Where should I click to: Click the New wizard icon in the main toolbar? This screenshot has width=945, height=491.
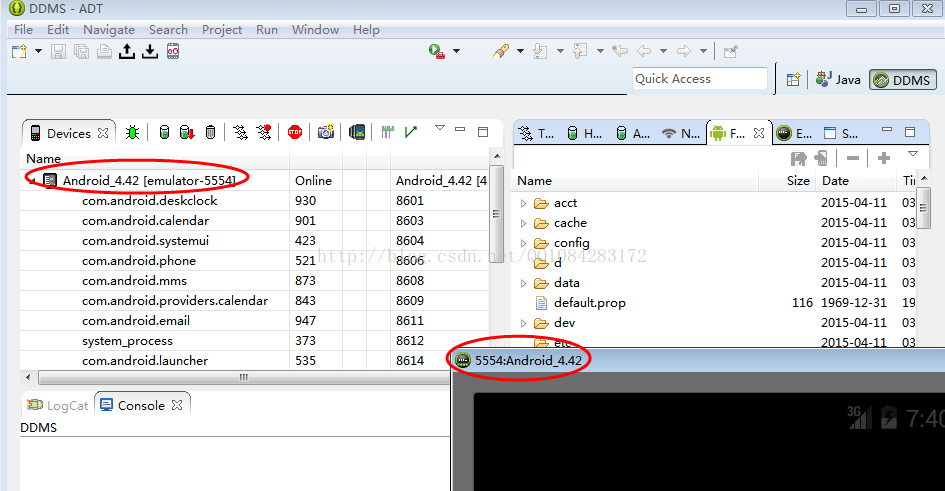coord(20,52)
